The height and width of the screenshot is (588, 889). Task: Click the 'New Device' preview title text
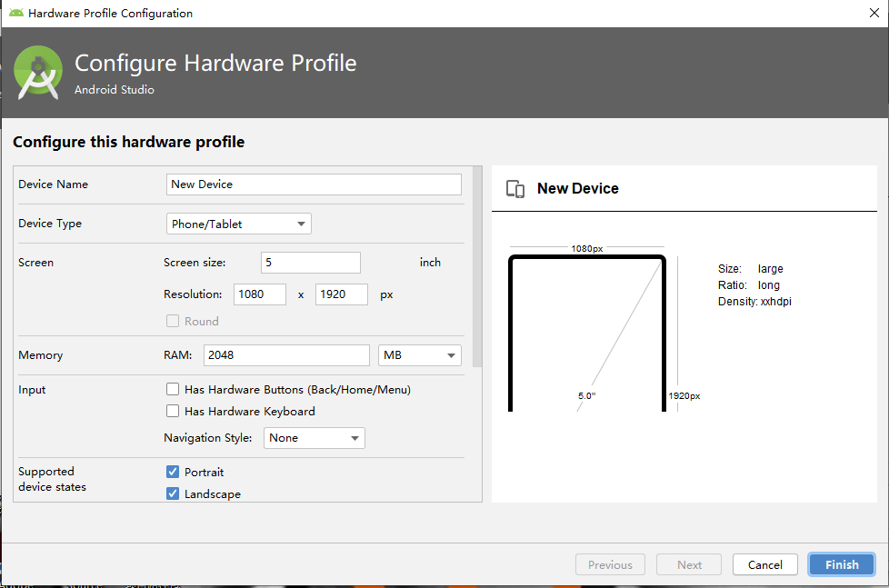[x=578, y=188]
